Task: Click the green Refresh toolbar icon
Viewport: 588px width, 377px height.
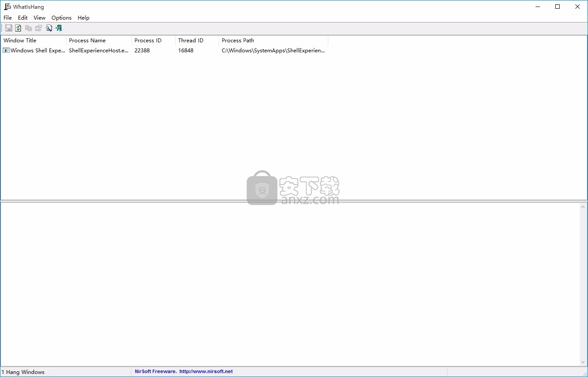Action: click(x=18, y=28)
